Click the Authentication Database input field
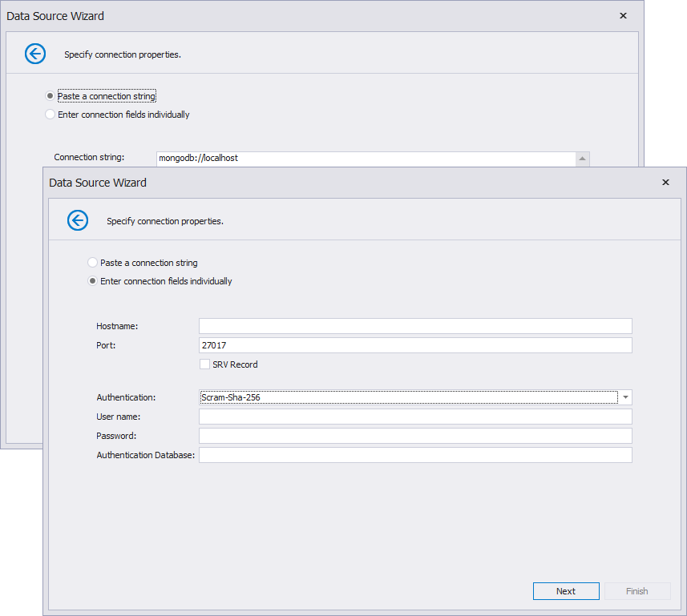Viewport: 687px width, 616px height. 415,455
